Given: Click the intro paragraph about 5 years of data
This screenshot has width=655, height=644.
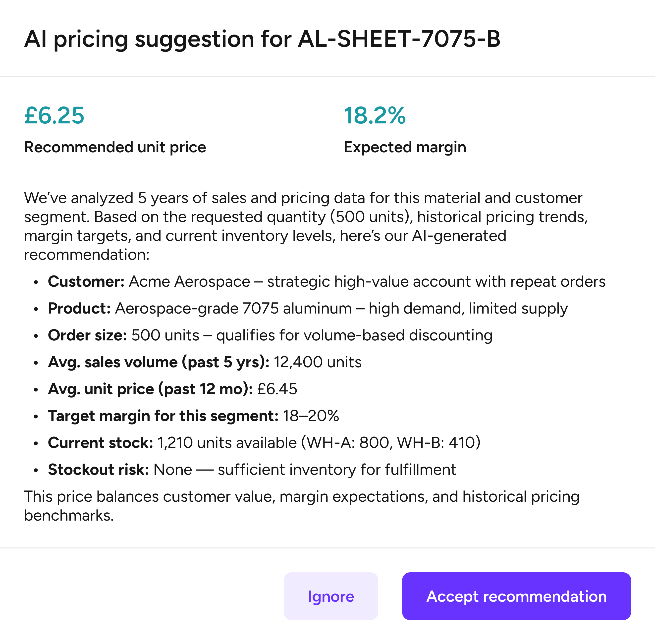Looking at the screenshot, I should (305, 226).
